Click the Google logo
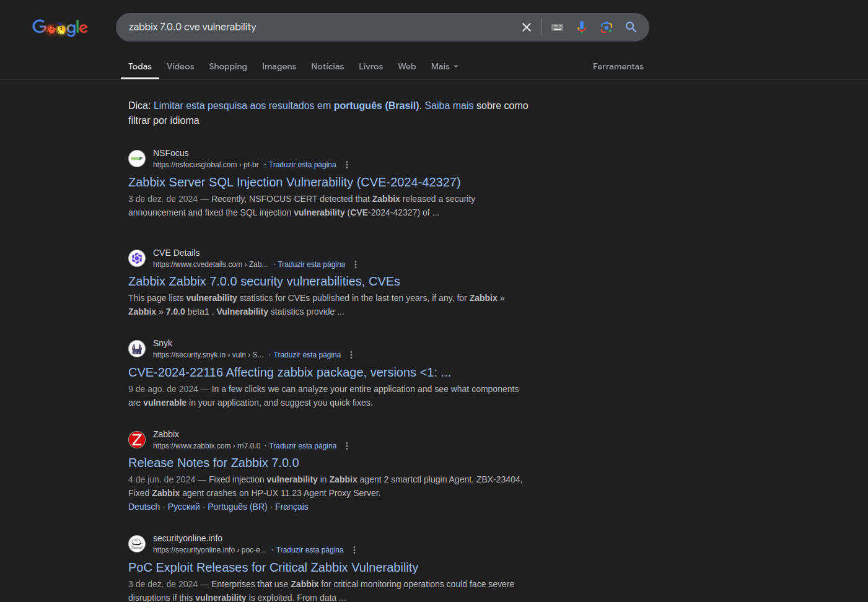This screenshot has width=868, height=602. pyautogui.click(x=60, y=27)
